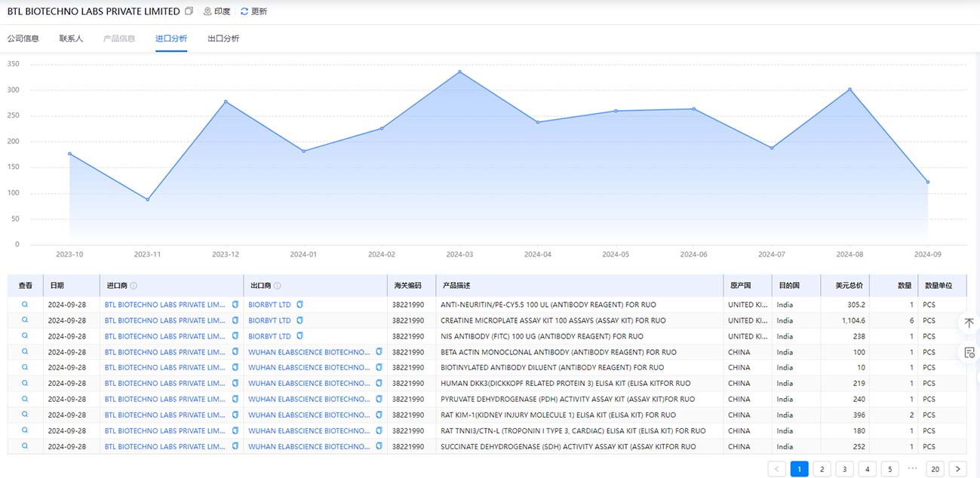Open page 3 of results
This screenshot has height=478, width=980.
pos(845,469)
